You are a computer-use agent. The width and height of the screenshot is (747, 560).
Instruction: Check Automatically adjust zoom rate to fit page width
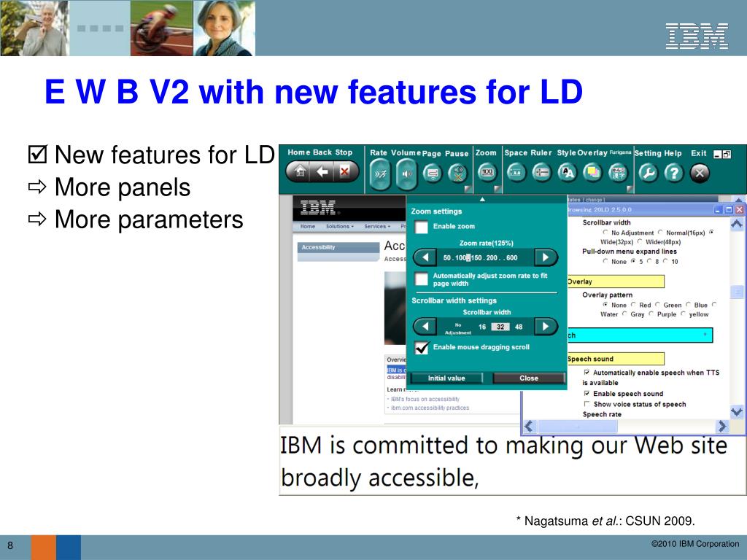[x=421, y=279]
